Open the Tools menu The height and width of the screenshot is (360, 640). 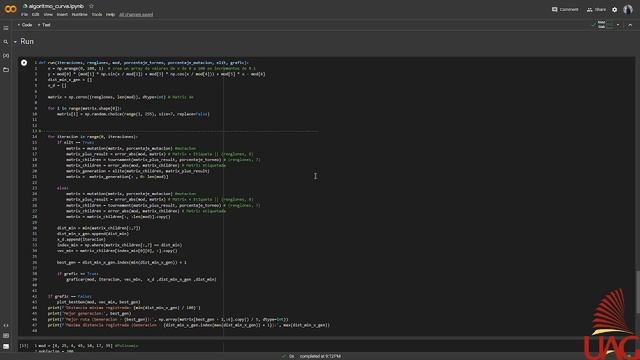(97, 14)
